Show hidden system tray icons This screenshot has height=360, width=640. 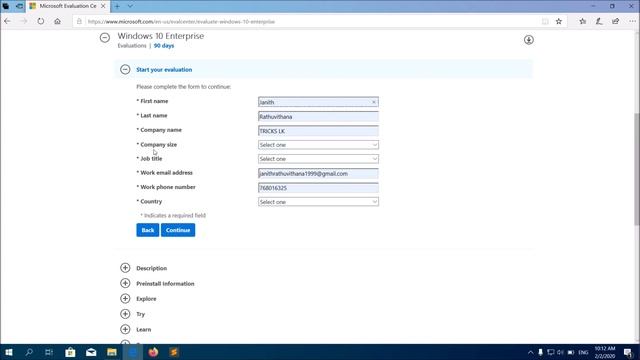click(530, 352)
